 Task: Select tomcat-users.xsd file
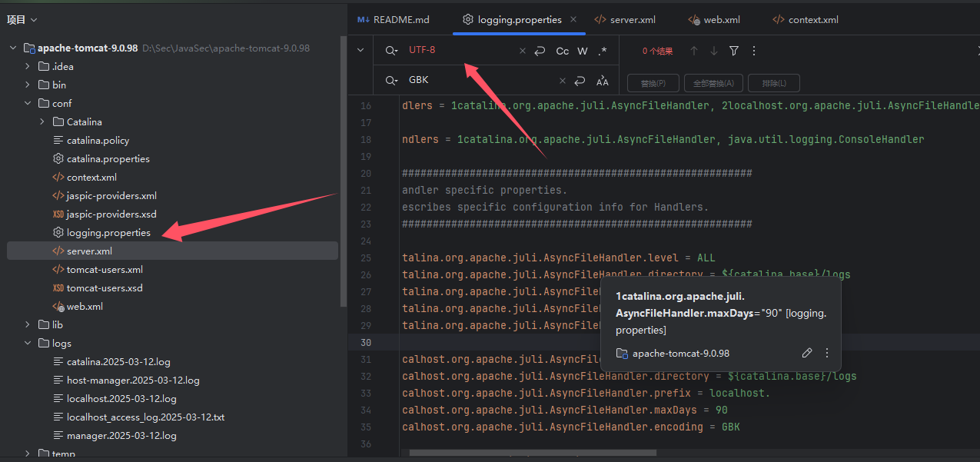(105, 288)
